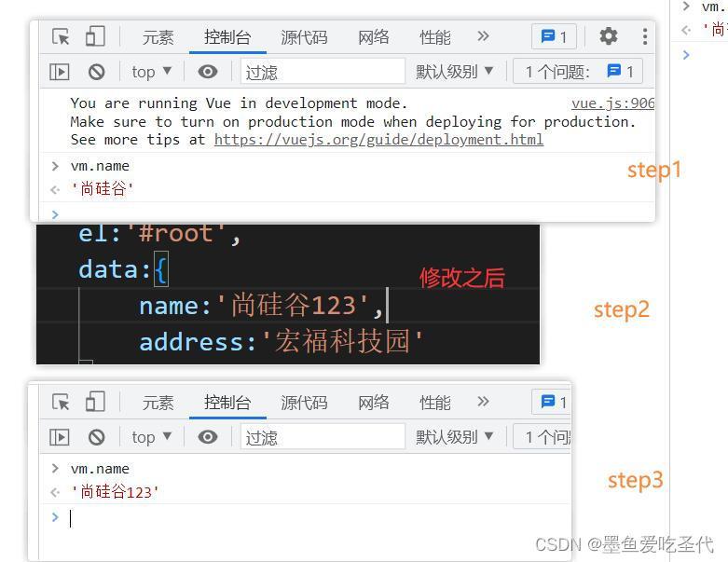Click the name:'尚硅谷123' code line

(261, 306)
